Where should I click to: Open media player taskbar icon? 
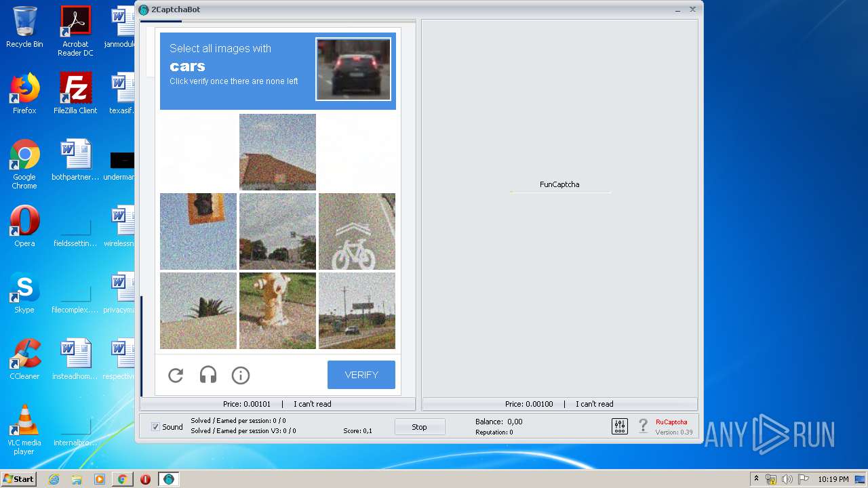tap(100, 479)
